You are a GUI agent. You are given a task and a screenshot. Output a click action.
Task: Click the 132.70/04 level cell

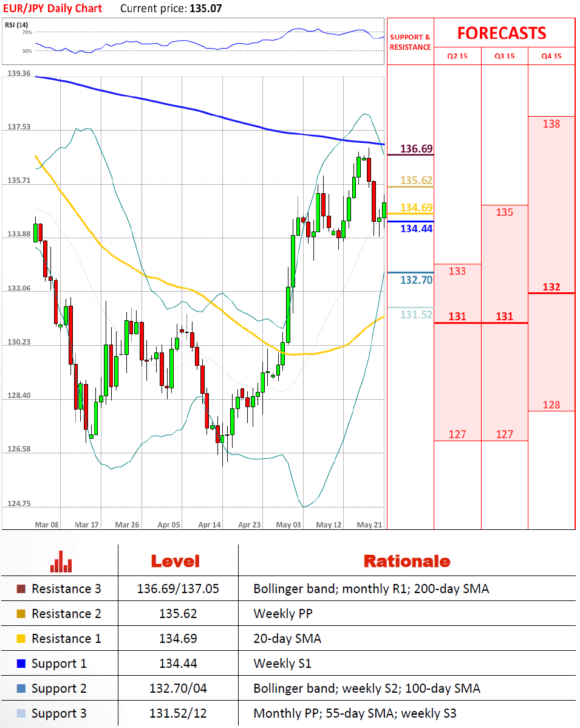pos(178,689)
